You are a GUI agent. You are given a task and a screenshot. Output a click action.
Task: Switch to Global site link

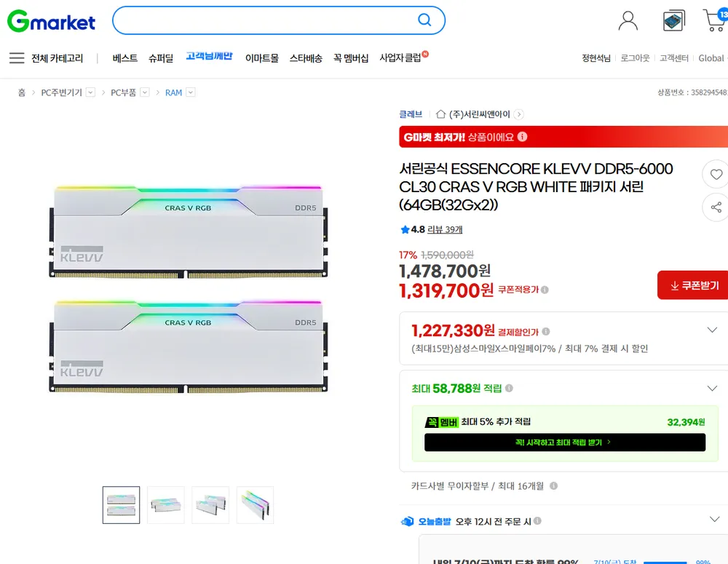[x=711, y=58]
